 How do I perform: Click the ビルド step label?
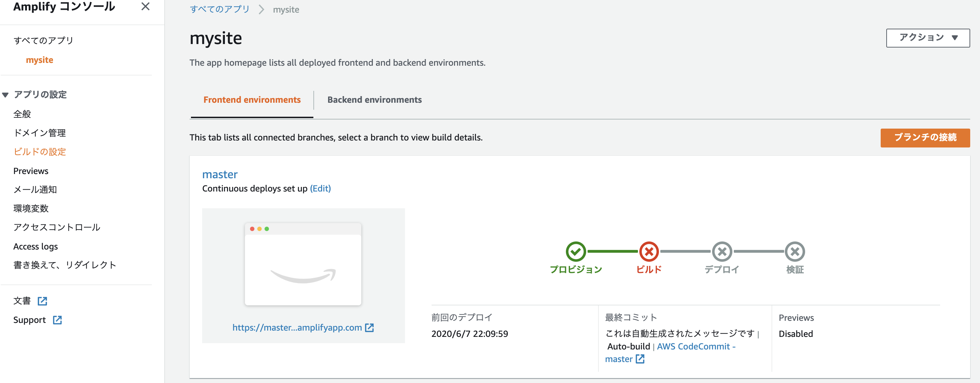pos(649,270)
